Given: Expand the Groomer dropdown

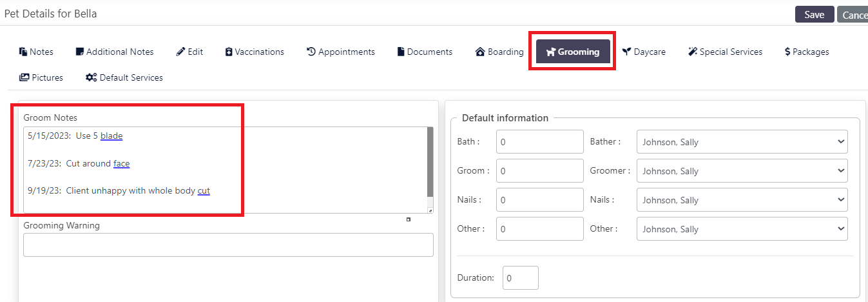Looking at the screenshot, I should click(x=742, y=171).
